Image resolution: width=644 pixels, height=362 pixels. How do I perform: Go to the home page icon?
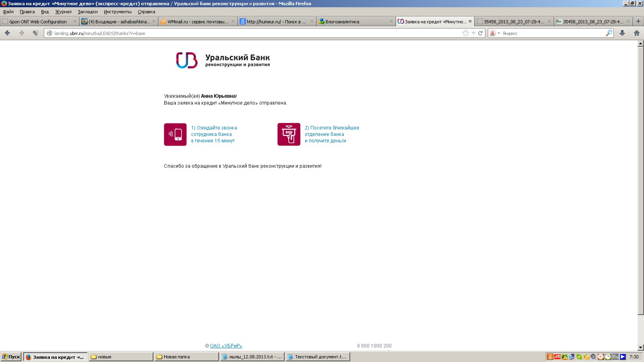pos(637,33)
